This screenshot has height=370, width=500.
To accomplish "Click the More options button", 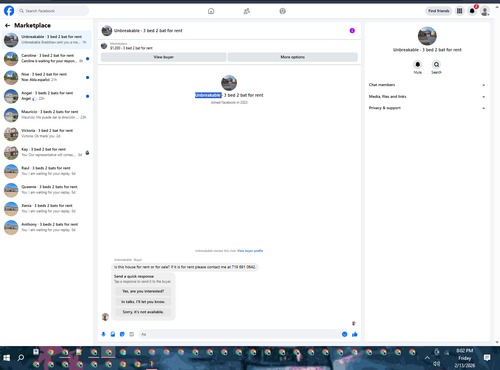I will [293, 57].
